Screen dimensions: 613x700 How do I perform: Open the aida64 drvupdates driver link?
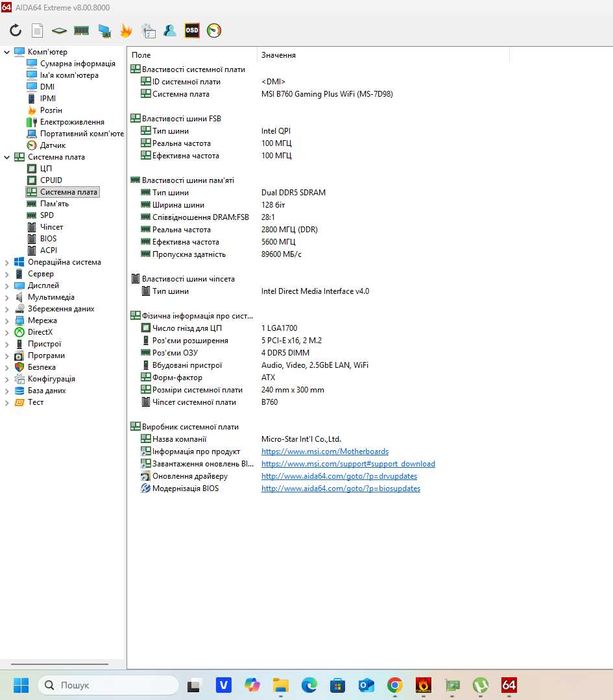[339, 476]
